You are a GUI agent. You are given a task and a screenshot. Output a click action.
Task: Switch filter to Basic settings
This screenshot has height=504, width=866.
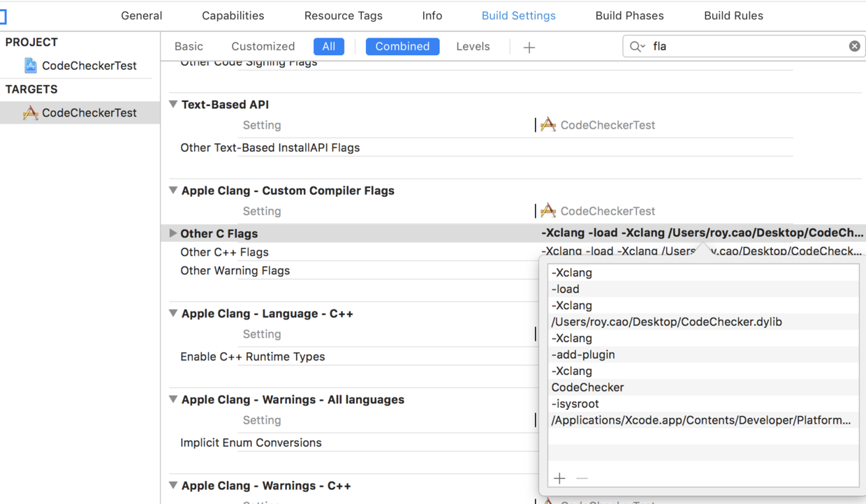click(189, 47)
